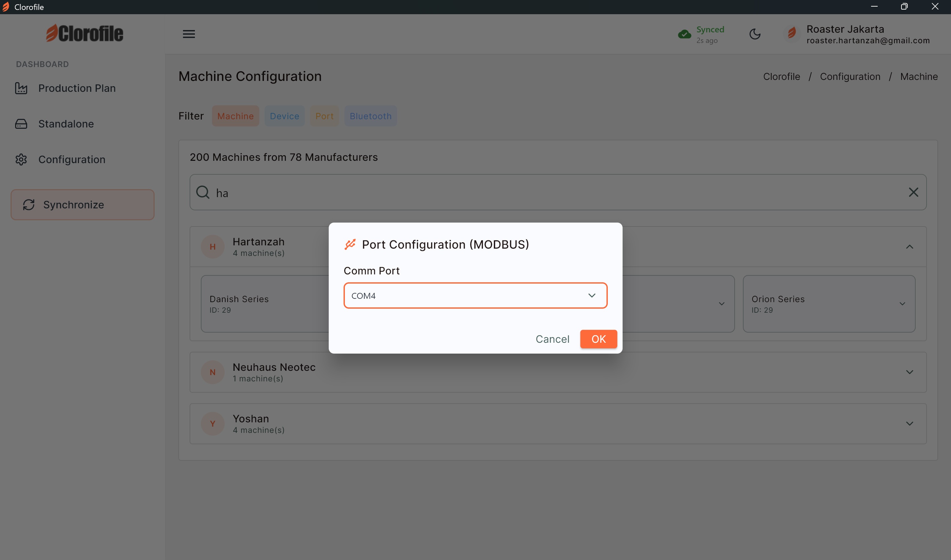Toggle the Bluetooth filter chip
The height and width of the screenshot is (560, 951).
coord(370,116)
